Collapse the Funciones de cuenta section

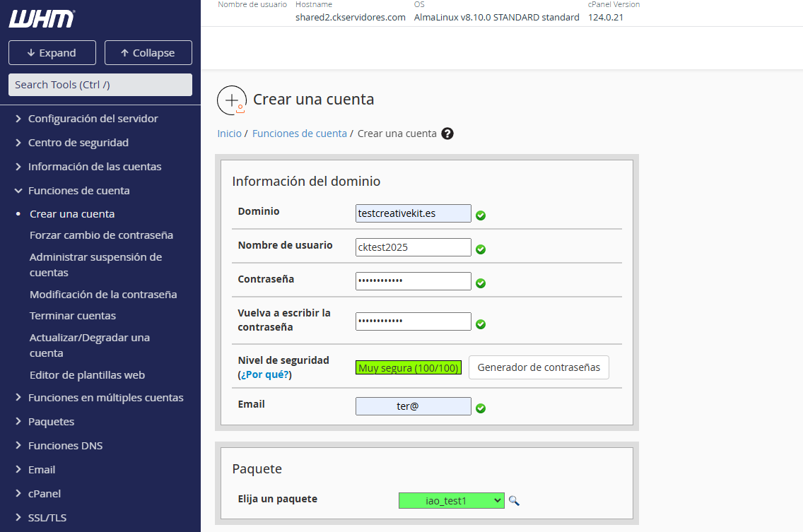78,191
